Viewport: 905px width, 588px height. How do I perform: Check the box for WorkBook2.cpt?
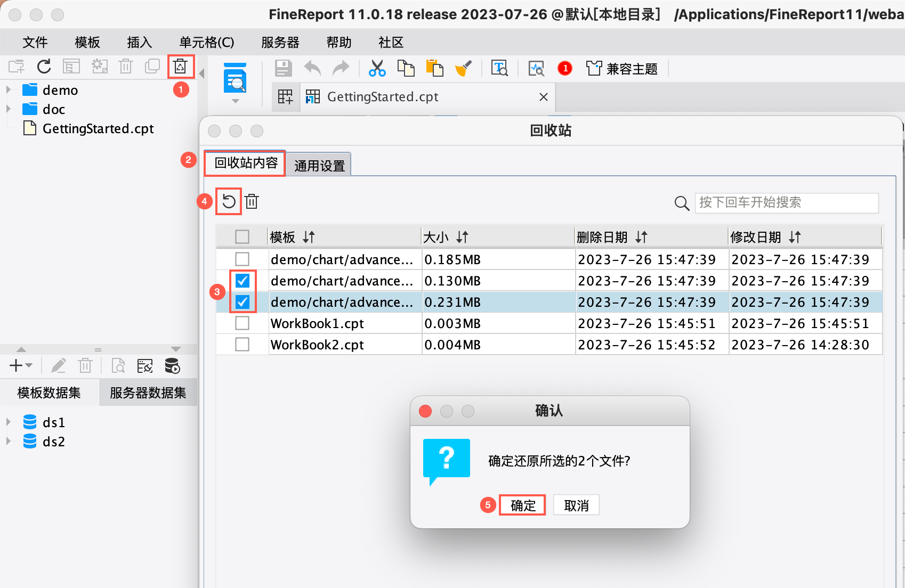tap(242, 345)
